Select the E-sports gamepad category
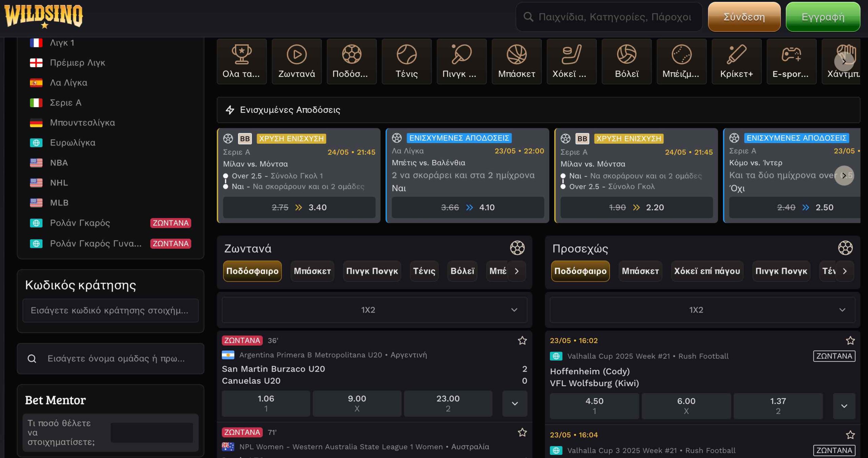This screenshot has height=458, width=868. pyautogui.click(x=791, y=61)
